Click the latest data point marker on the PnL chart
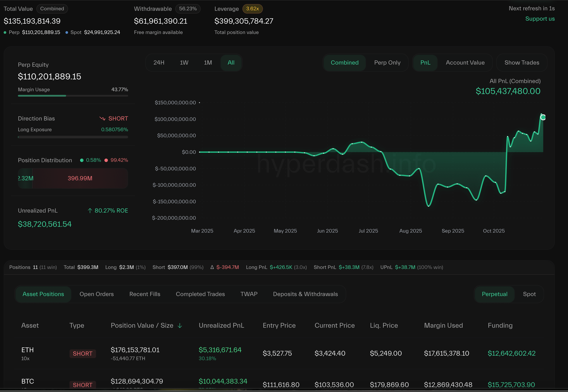 coord(543,117)
